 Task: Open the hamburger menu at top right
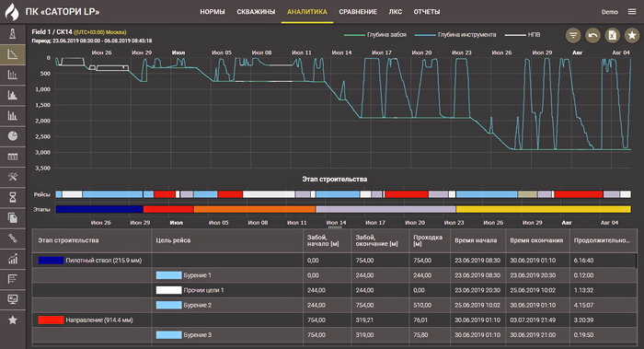632,11
